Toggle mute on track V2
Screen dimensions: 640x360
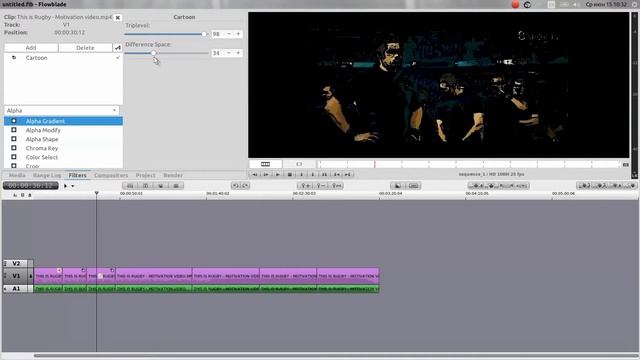point(5,264)
